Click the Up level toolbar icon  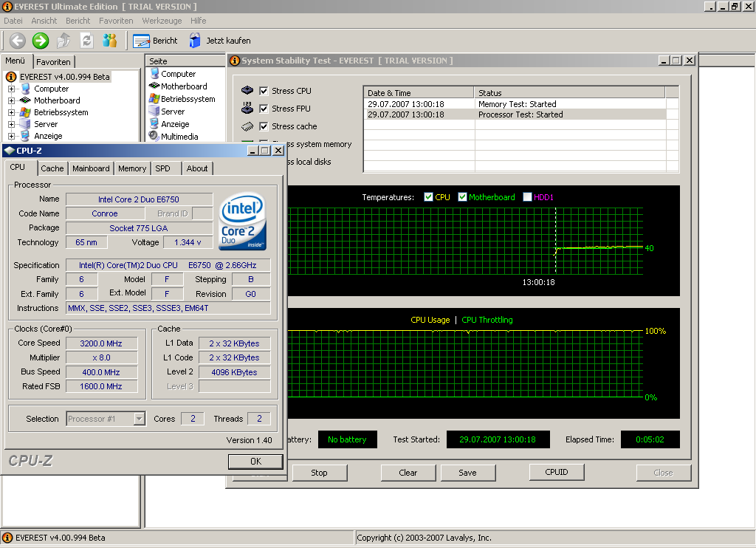(63, 41)
